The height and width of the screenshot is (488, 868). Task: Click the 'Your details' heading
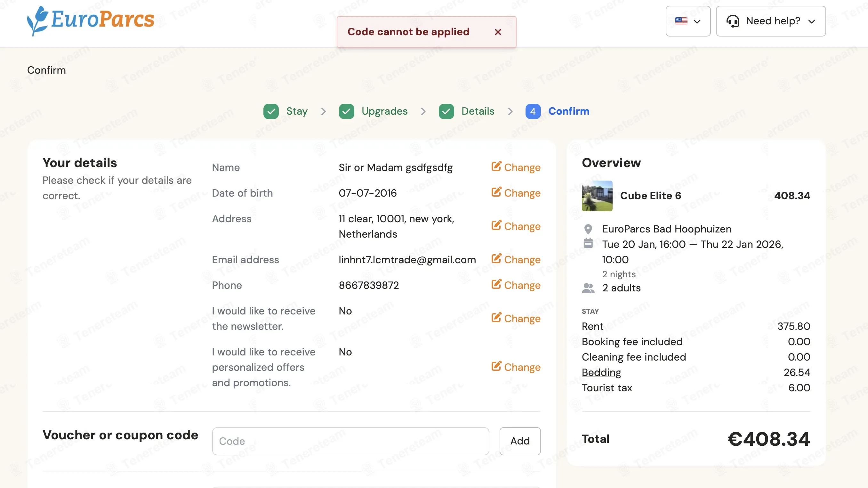click(80, 163)
